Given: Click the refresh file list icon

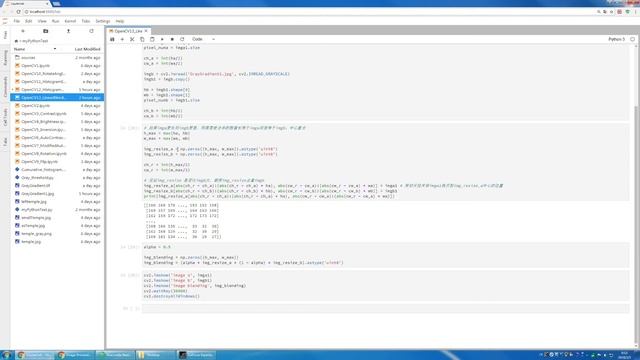Looking at the screenshot, I should (91, 31).
